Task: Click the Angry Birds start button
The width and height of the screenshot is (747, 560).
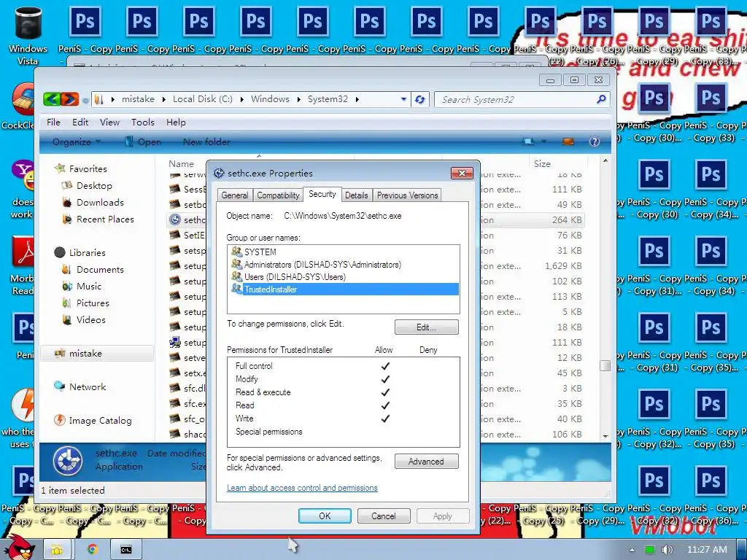Action: click(x=19, y=548)
